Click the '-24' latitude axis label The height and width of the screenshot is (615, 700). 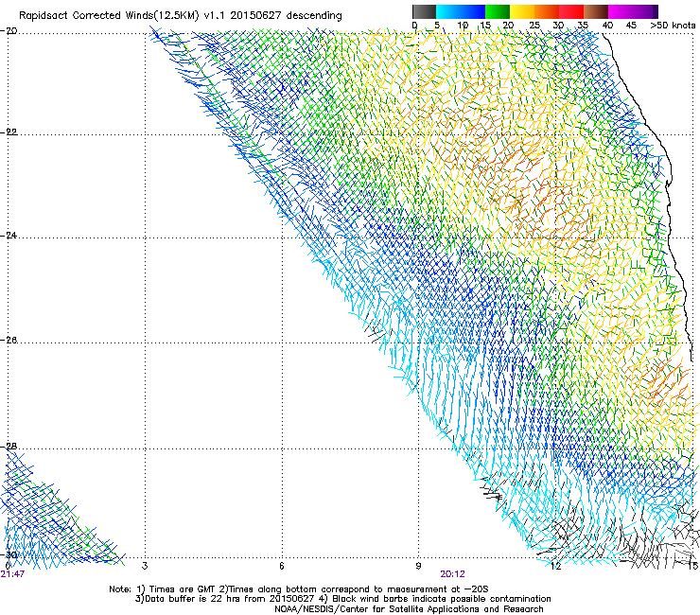point(9,236)
